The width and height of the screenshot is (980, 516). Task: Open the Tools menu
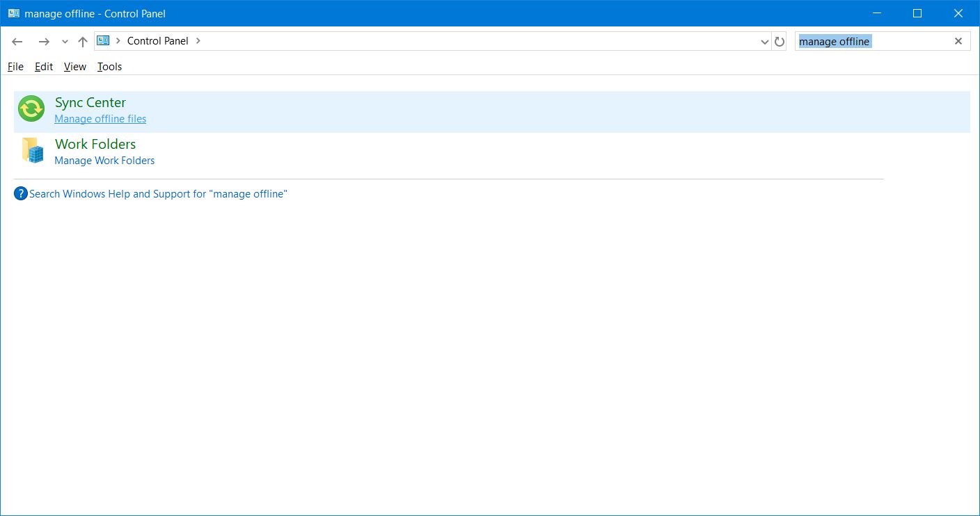(x=110, y=67)
